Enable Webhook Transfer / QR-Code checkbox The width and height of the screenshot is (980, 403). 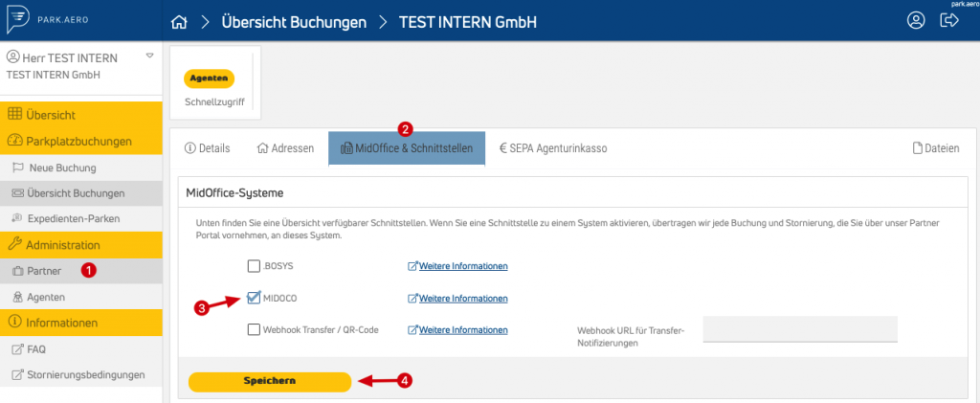coord(254,330)
